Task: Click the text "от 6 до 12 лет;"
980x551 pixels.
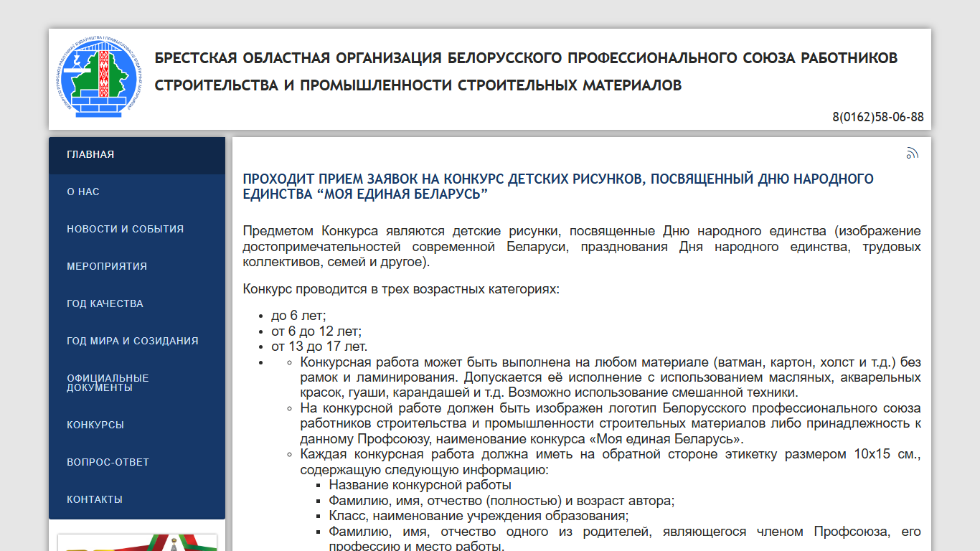Action: click(316, 331)
